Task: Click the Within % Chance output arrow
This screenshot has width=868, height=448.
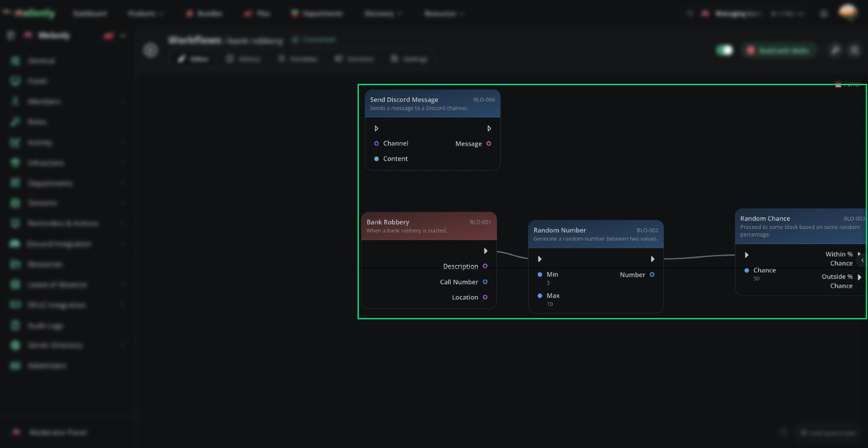Action: pyautogui.click(x=859, y=254)
